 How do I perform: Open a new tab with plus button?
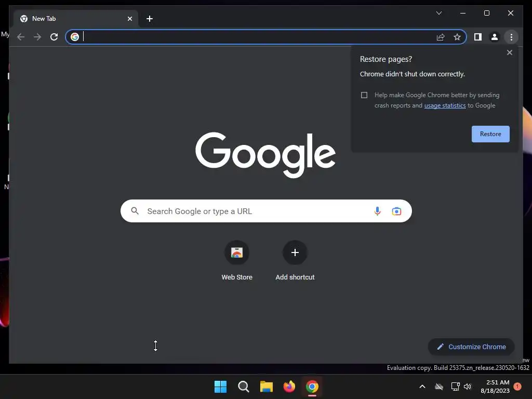(x=150, y=19)
